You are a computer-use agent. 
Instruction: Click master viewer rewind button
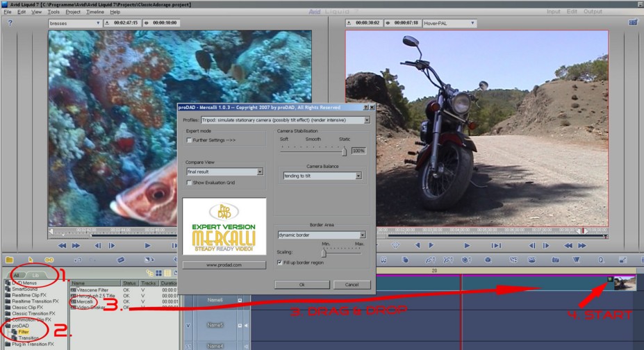click(x=568, y=245)
